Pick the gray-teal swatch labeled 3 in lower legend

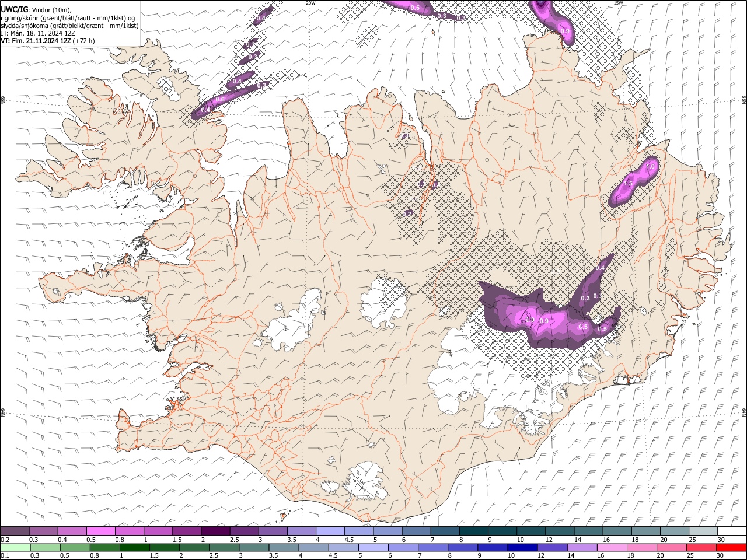(x=253, y=548)
